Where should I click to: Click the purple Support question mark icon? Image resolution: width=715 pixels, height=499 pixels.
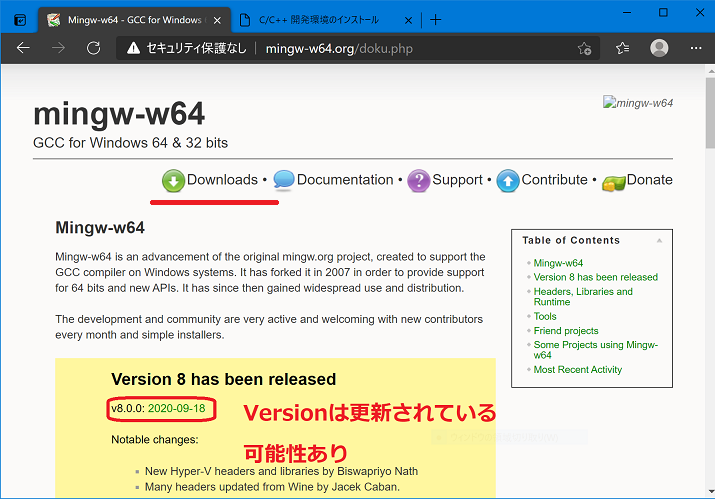(418, 181)
